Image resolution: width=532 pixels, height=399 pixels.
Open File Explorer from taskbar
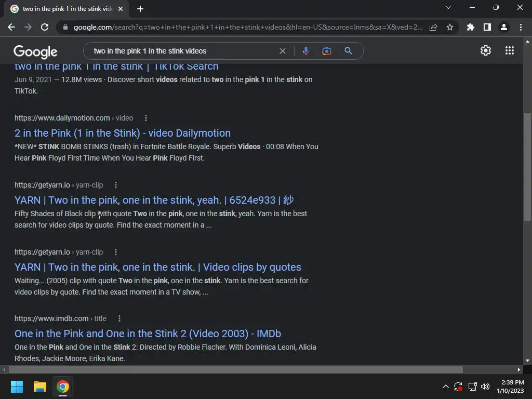39,387
